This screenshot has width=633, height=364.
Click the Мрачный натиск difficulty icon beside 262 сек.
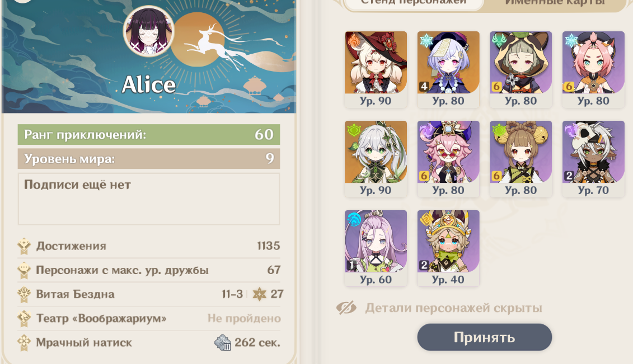click(222, 343)
